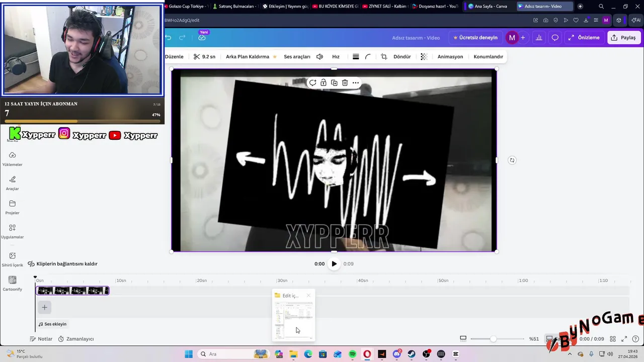Open Sihirli İçerik in the side panel
This screenshot has height=362, width=644.
12,259
